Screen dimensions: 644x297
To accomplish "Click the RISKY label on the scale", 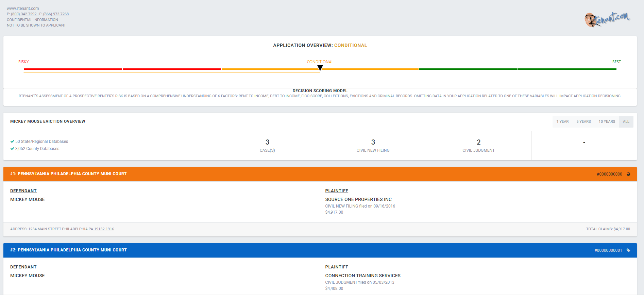I will 23,62.
